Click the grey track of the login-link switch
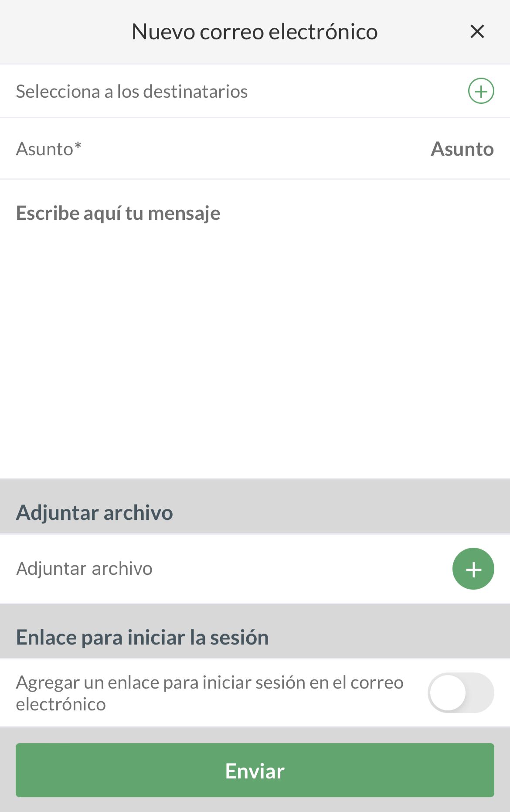Viewport: 510px width, 812px height. 480,693
